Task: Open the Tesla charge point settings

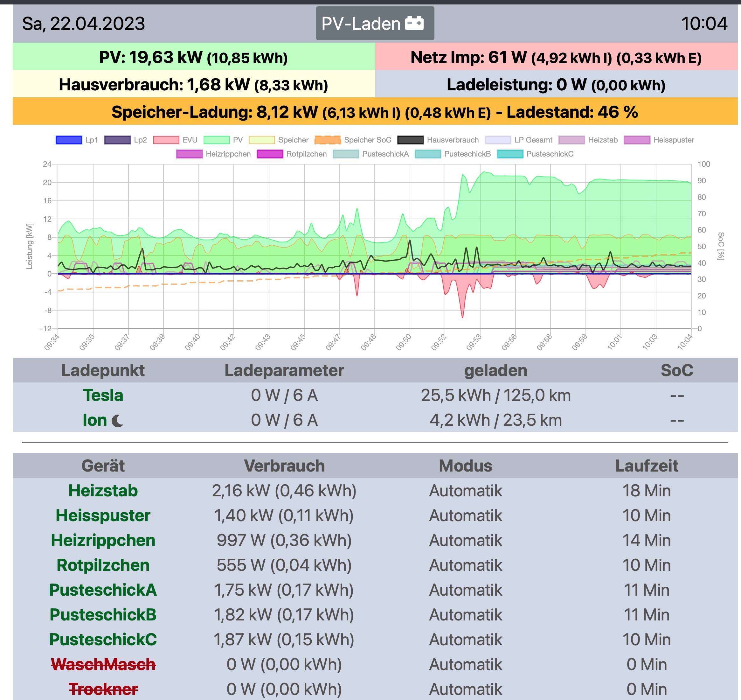Action: [x=103, y=395]
